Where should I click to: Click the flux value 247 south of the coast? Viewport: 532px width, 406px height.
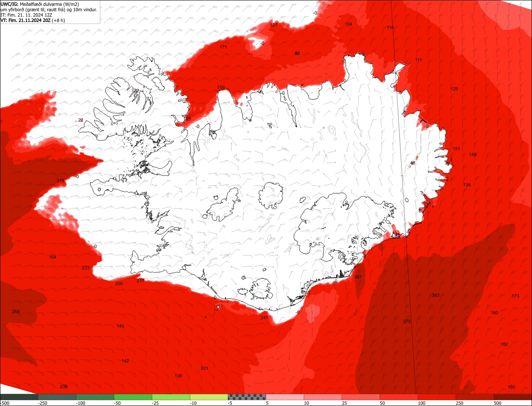pos(264,318)
